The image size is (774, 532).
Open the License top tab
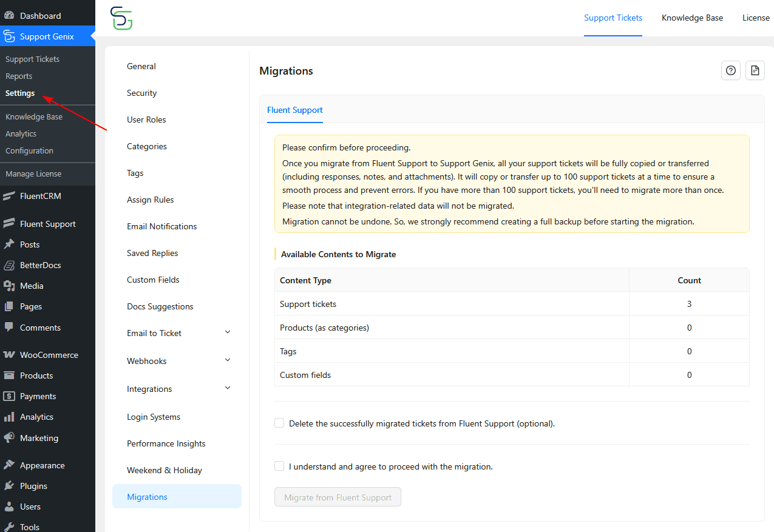[x=756, y=18]
